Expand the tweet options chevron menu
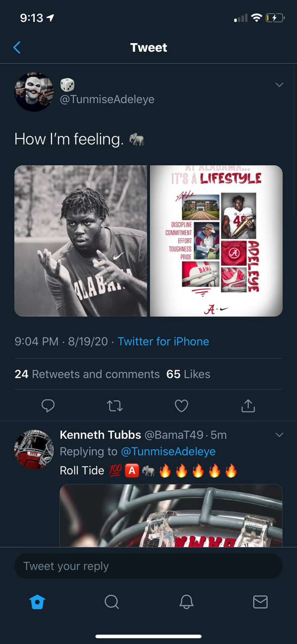 (x=279, y=85)
